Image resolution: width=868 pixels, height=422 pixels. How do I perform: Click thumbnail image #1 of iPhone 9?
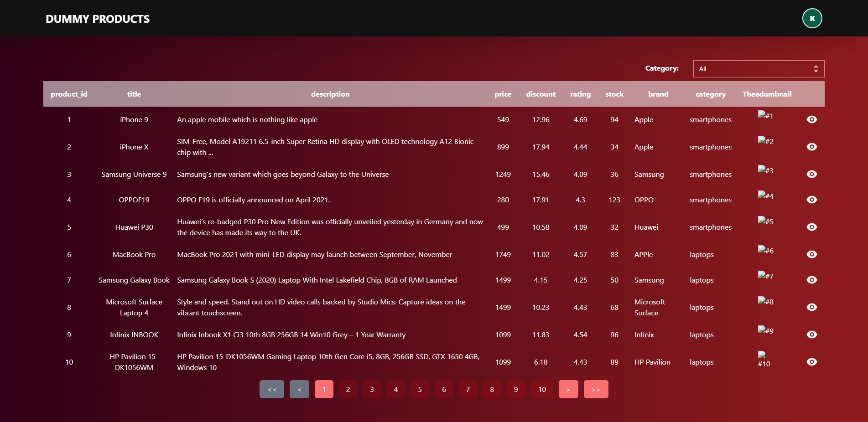(765, 115)
